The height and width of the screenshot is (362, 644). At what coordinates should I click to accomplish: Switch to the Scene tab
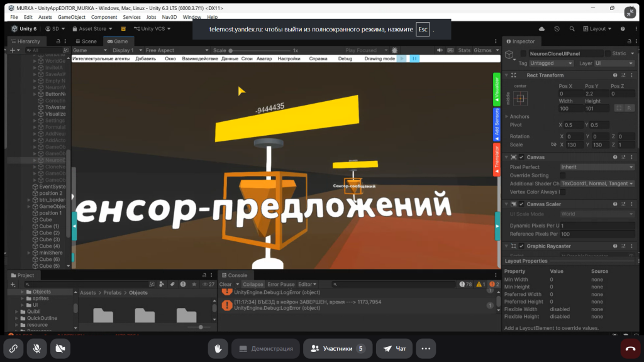tap(86, 41)
